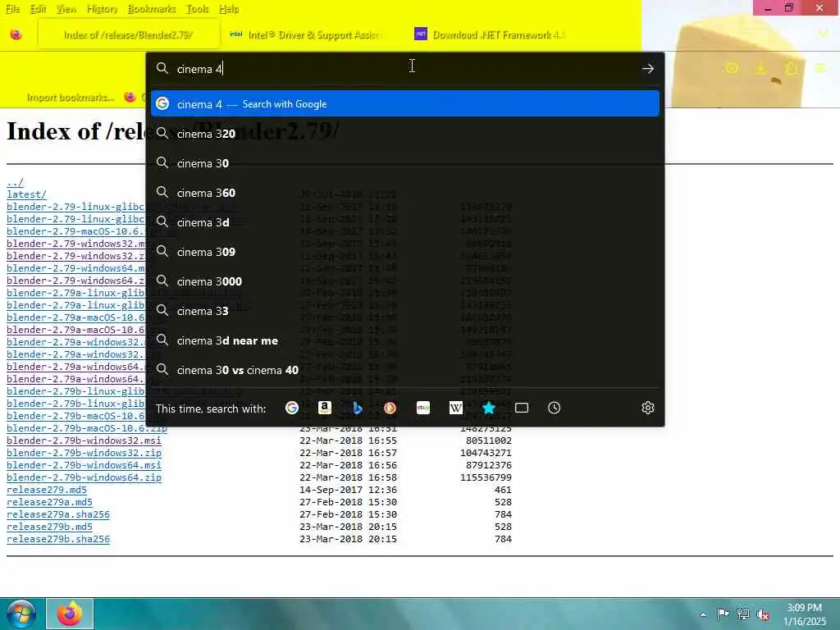Open the ../ parent directory link

15,183
